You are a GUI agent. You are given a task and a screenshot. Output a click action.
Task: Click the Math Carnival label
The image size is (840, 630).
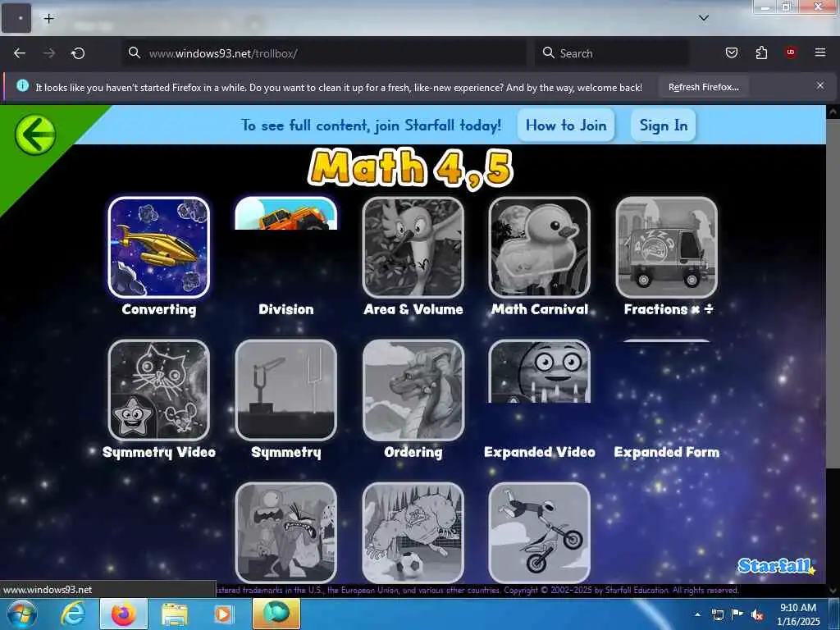[x=540, y=309]
